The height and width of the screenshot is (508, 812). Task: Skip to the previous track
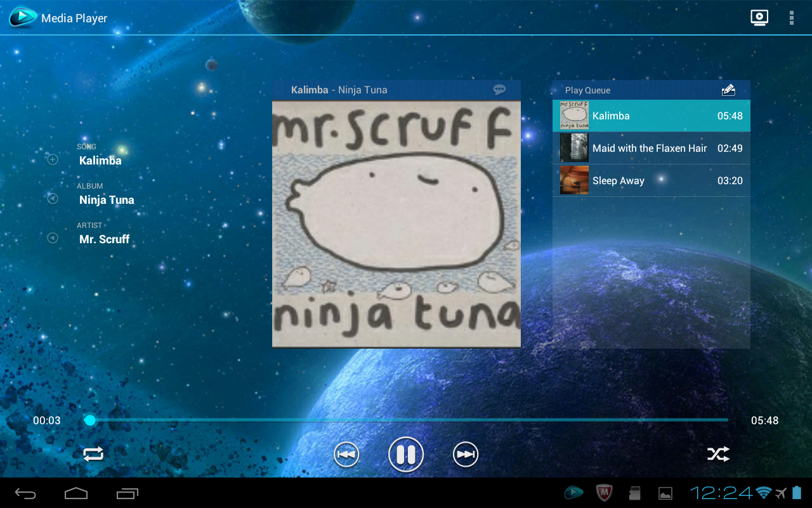346,455
